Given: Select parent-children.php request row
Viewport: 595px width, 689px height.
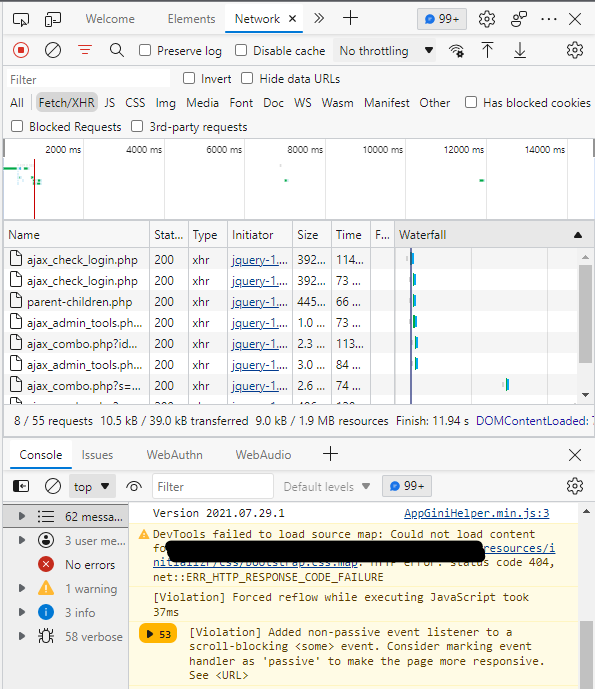Looking at the screenshot, I should tap(290, 302).
